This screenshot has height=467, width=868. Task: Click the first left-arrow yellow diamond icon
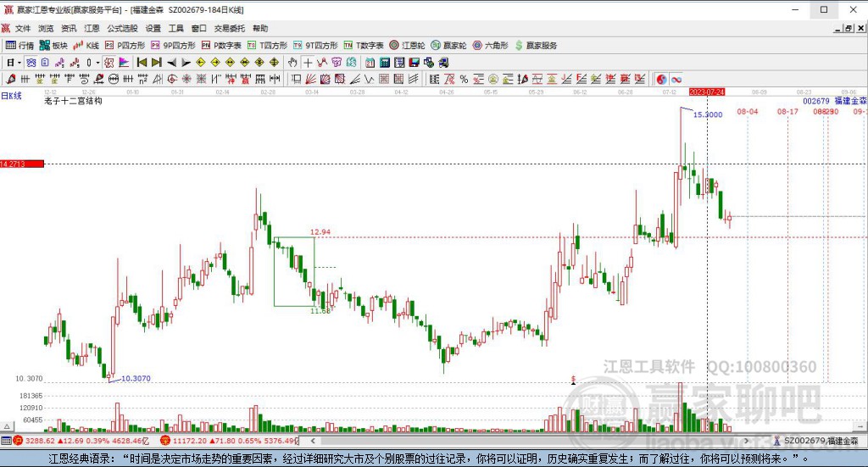[x=201, y=63]
